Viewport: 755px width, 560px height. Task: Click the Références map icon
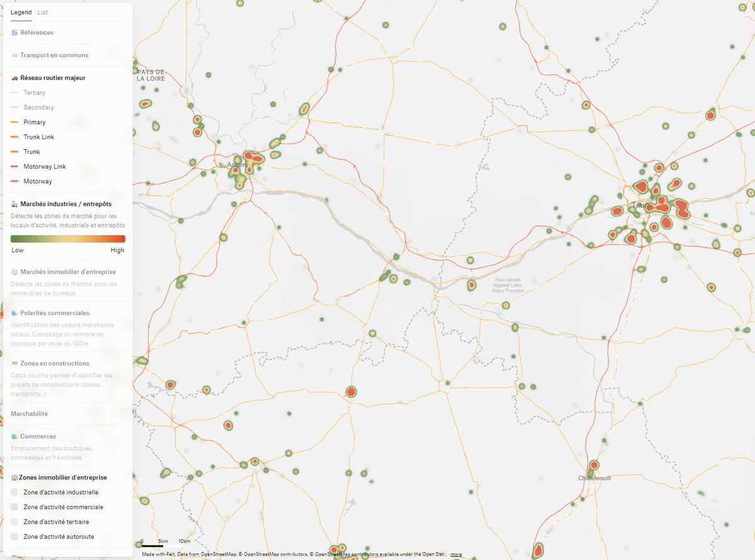[14, 32]
